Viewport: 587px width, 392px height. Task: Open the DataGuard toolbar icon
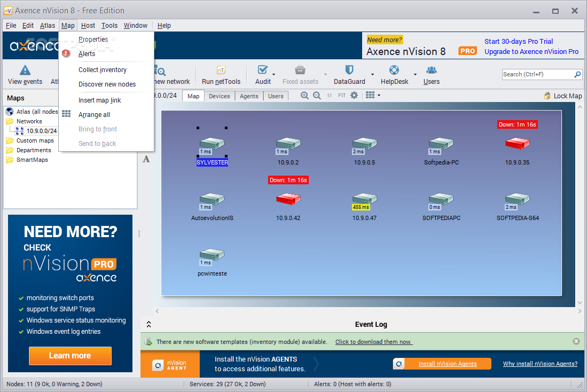[x=349, y=75]
